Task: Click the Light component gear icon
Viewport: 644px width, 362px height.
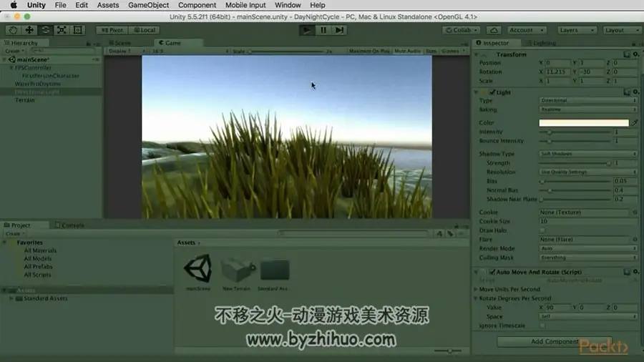Action: tap(636, 92)
